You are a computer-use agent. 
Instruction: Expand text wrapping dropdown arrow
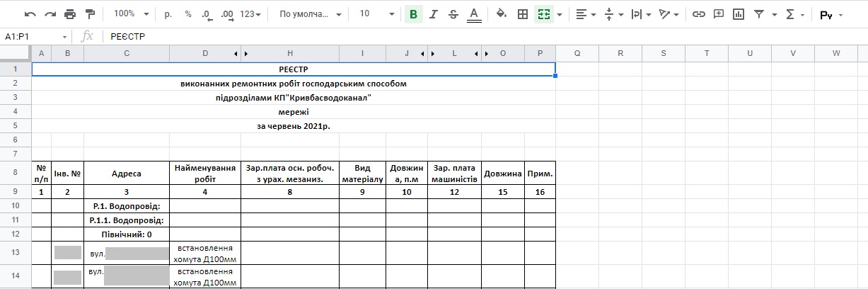648,15
